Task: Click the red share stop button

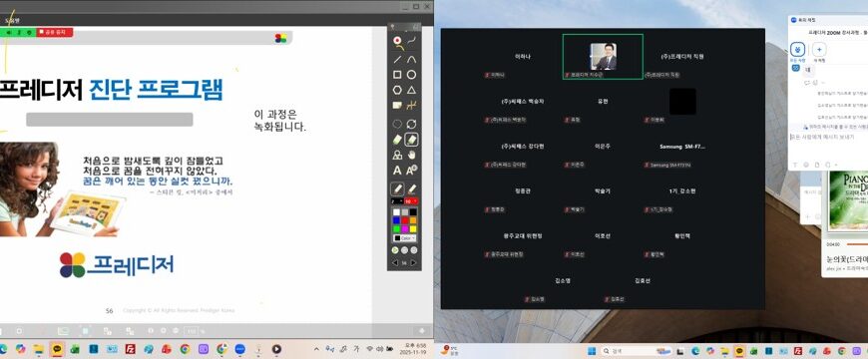Action: [55, 32]
